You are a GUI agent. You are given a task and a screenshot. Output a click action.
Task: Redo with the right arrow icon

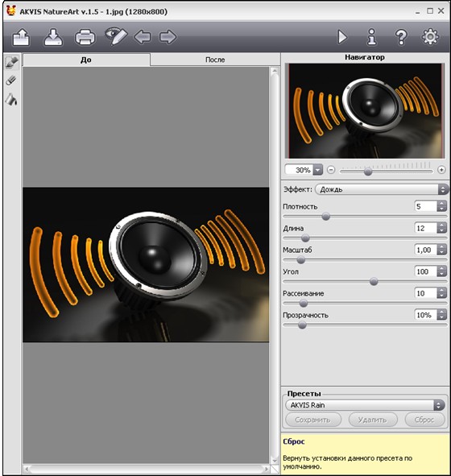coord(168,37)
